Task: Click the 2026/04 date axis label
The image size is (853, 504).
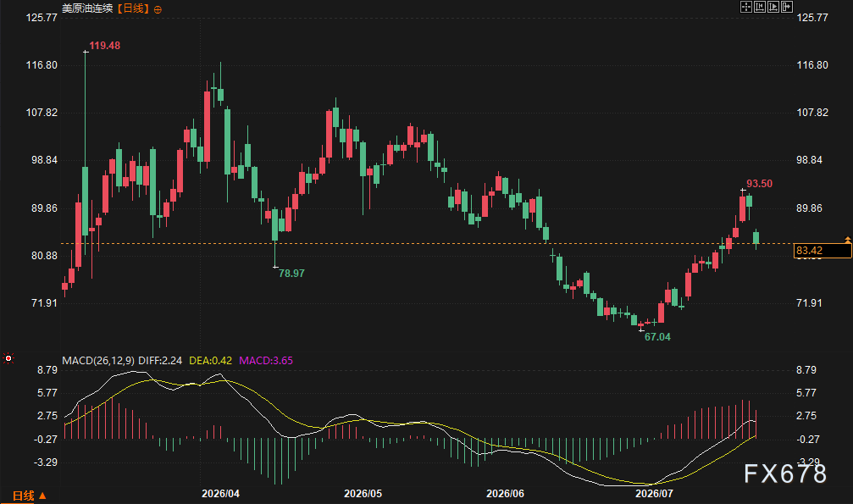Action: tap(220, 494)
